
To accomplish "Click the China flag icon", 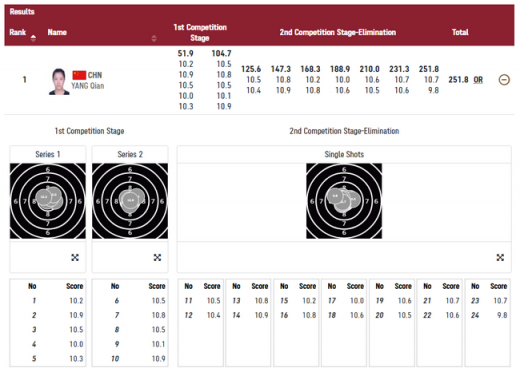I will tap(79, 75).
